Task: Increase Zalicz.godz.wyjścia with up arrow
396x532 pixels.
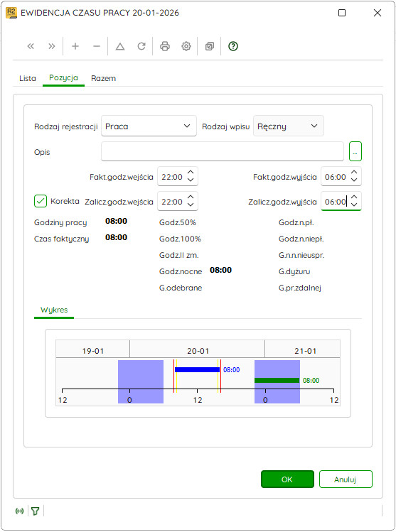Action: click(354, 197)
